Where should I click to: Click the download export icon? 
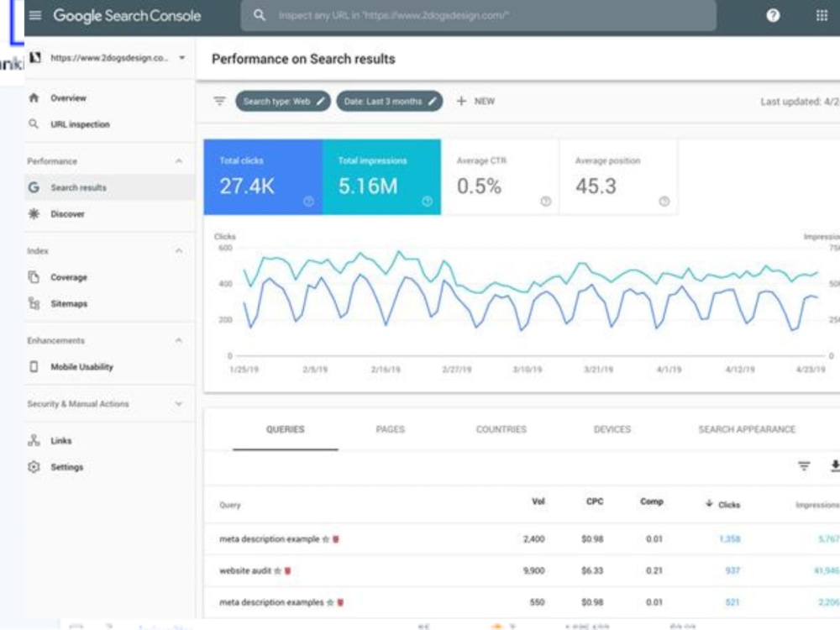[835, 466]
